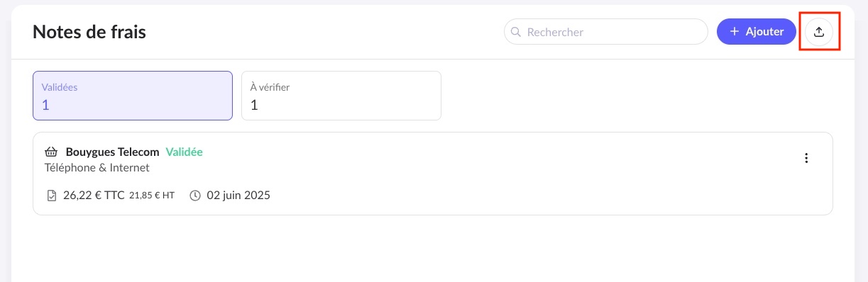Image resolution: width=868 pixels, height=282 pixels.
Task: Select the Validées tab
Action: [133, 96]
